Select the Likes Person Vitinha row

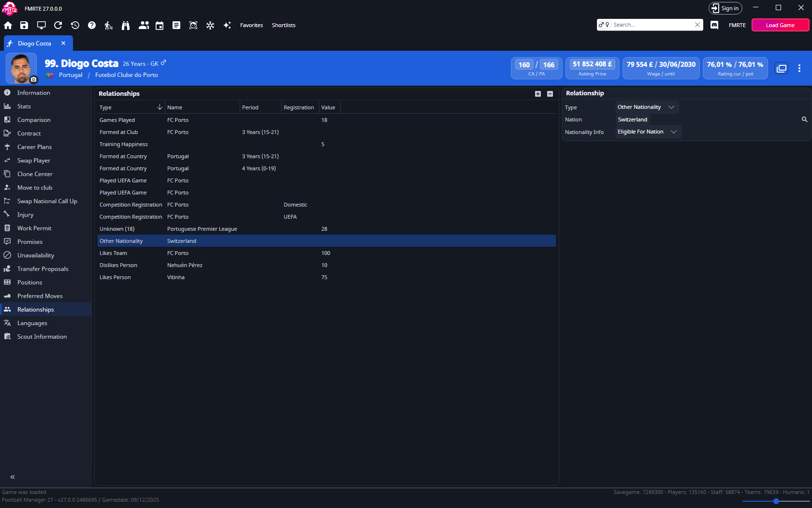click(x=327, y=277)
